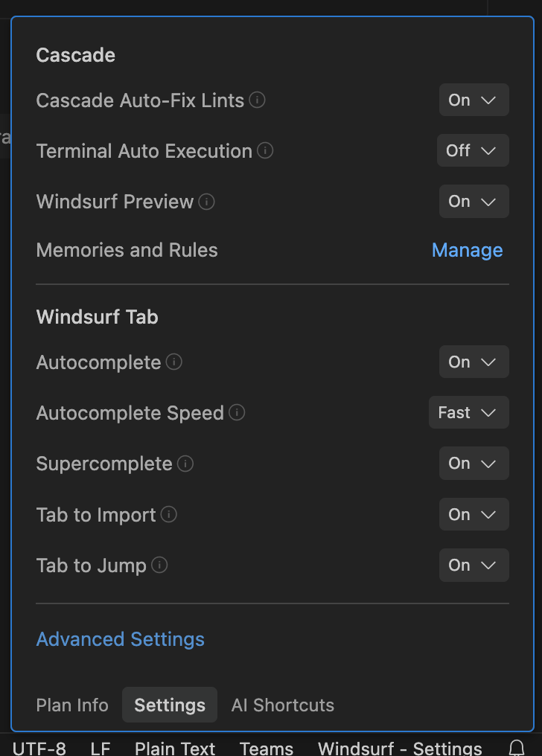The image size is (542, 756).
Task: Switch to the Plan Info tab
Action: 72,705
